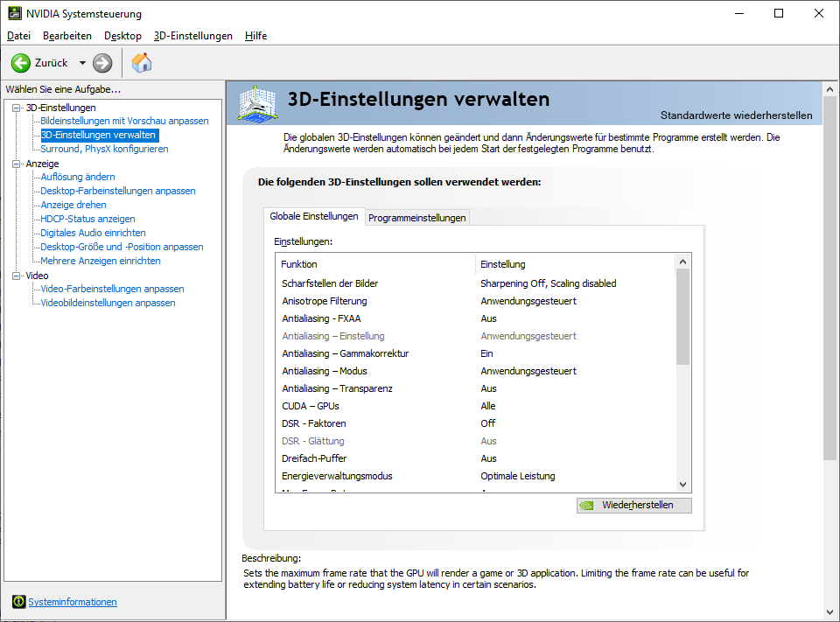840x622 pixels.
Task: Select the Scharfstellen der Bilder row
Action: click(476, 283)
